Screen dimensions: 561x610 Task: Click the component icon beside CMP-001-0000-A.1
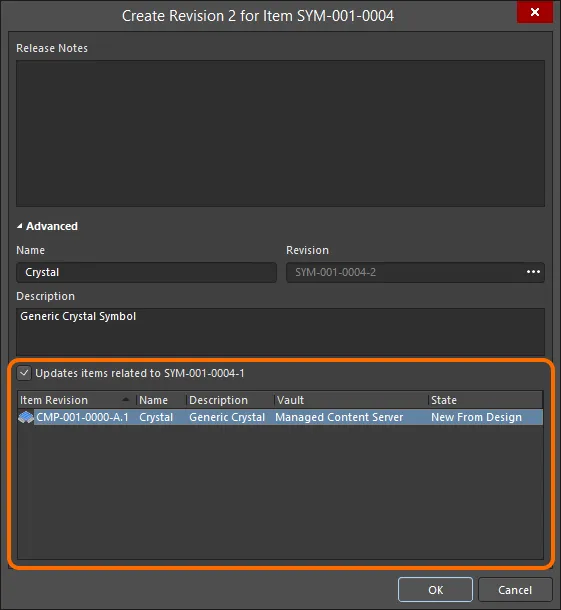pos(26,417)
